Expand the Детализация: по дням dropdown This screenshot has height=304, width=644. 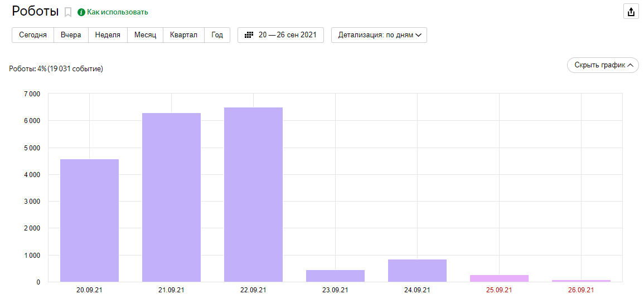click(379, 35)
